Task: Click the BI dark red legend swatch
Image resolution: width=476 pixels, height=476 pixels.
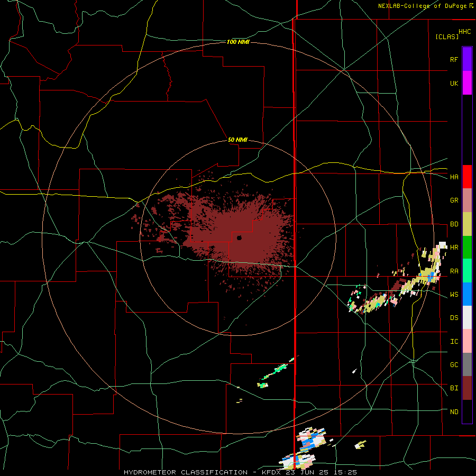Action: (467, 388)
